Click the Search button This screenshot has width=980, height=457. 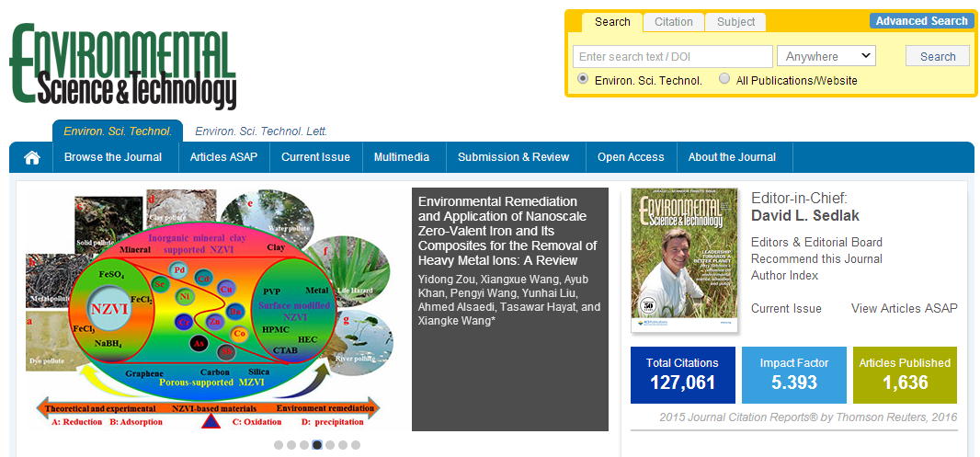[x=938, y=56]
